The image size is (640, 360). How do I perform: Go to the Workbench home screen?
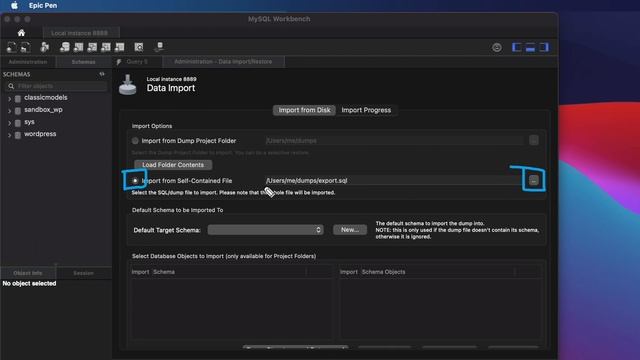coord(21,33)
